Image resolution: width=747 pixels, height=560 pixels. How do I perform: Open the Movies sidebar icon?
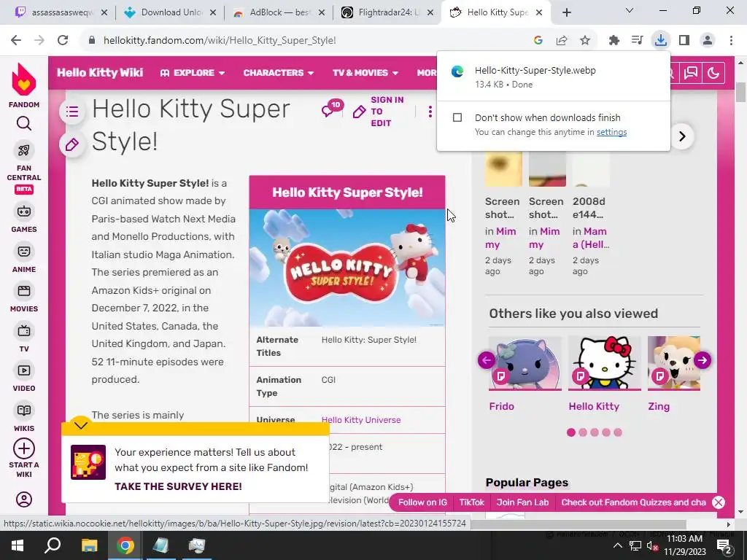[x=24, y=291]
